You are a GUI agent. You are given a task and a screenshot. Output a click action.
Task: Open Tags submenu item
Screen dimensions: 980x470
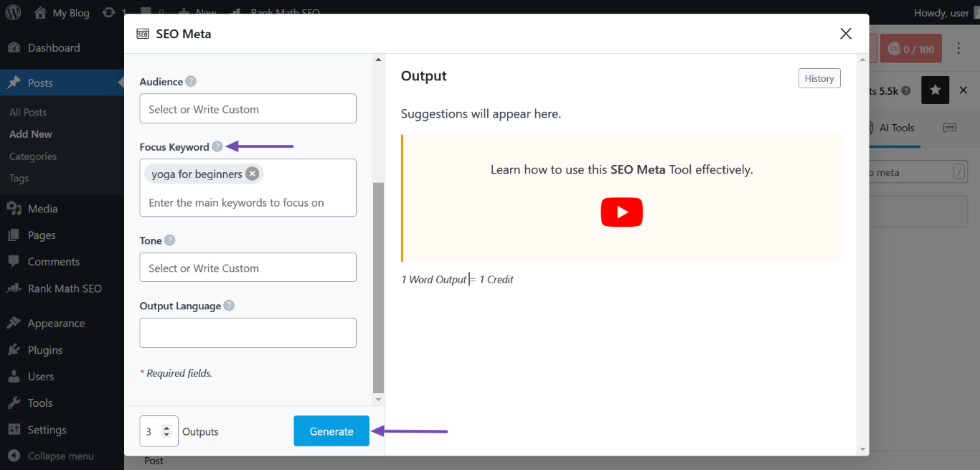tap(19, 179)
